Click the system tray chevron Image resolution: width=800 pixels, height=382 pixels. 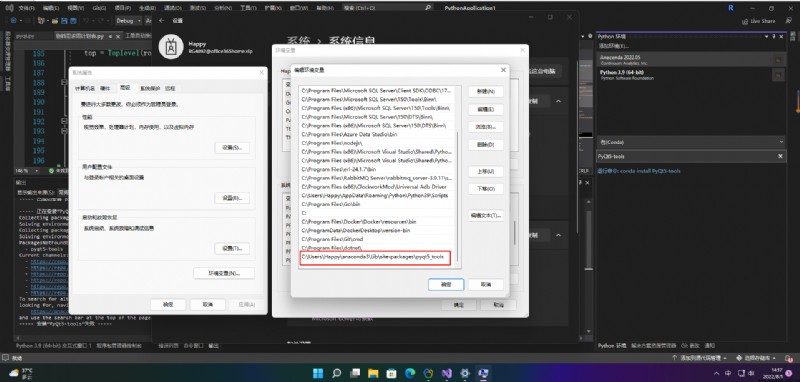point(716,373)
